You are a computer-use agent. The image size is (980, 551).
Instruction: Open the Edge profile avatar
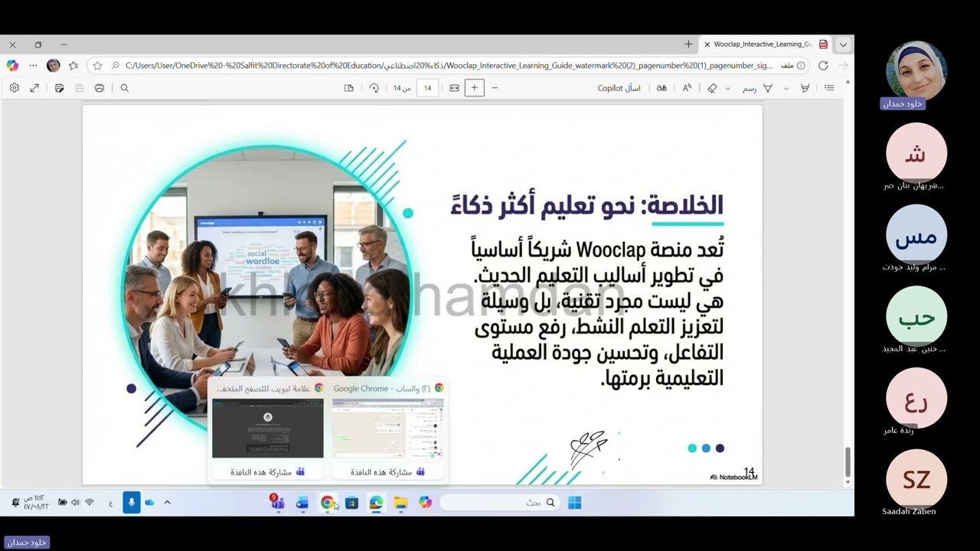(x=53, y=66)
